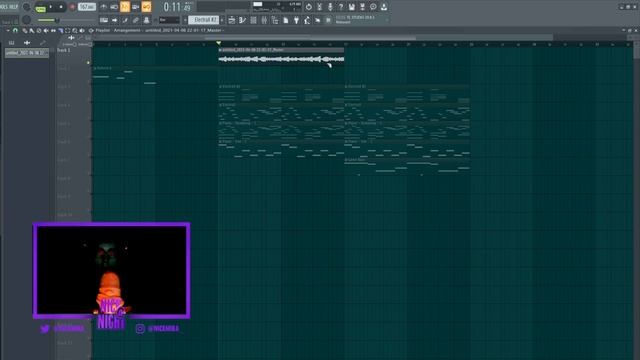Toggle the Pat/Song mode switch
Viewport: 640px width, 360px height.
click(40, 7)
